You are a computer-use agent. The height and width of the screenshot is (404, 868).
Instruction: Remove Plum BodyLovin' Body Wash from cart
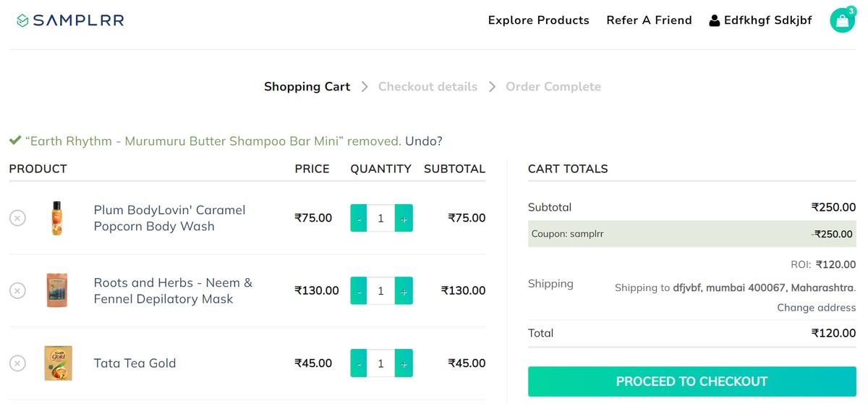pyautogui.click(x=18, y=218)
